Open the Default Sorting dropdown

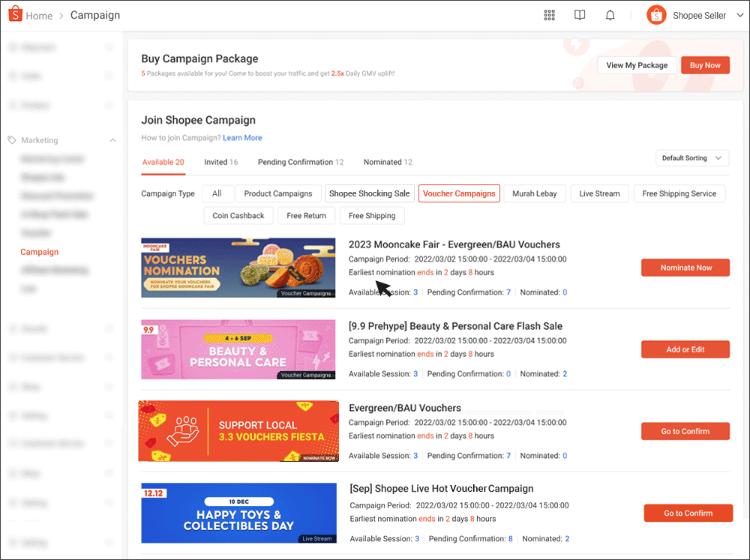click(x=691, y=158)
